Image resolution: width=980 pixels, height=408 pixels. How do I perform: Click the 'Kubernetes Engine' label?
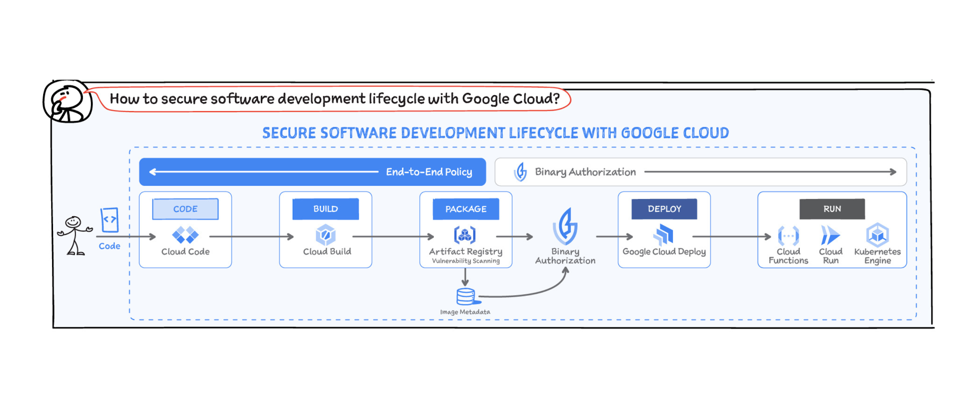pos(878,256)
